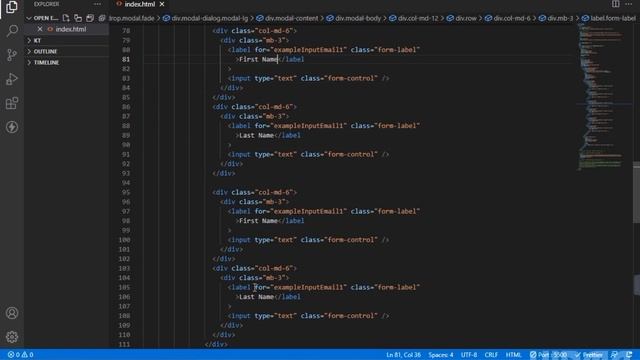The height and width of the screenshot is (360, 640).
Task: Click the notifications bell in status bar
Action: [x=629, y=355]
